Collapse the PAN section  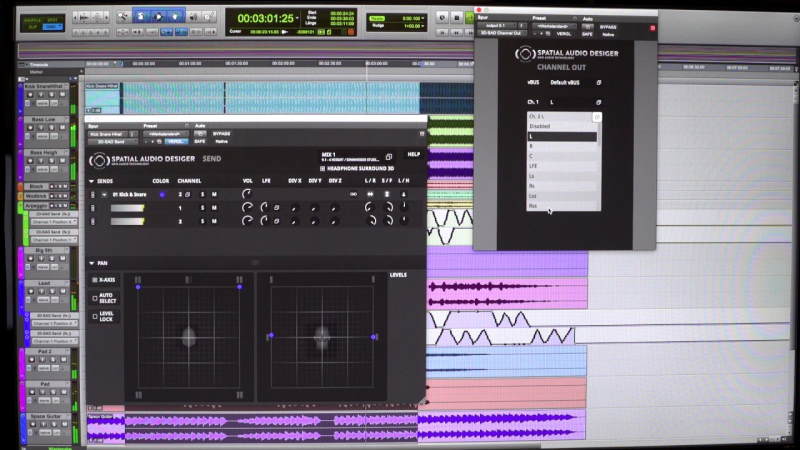coord(92,263)
